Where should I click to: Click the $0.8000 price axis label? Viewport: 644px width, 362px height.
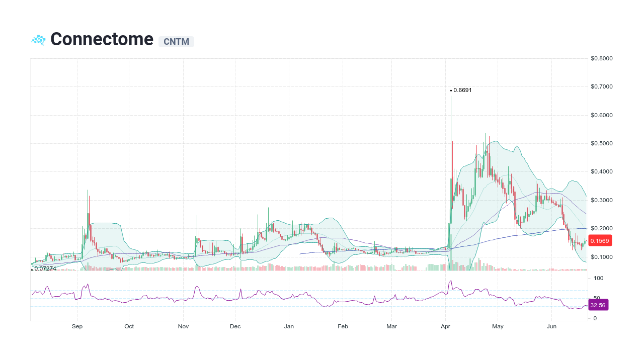(601, 58)
